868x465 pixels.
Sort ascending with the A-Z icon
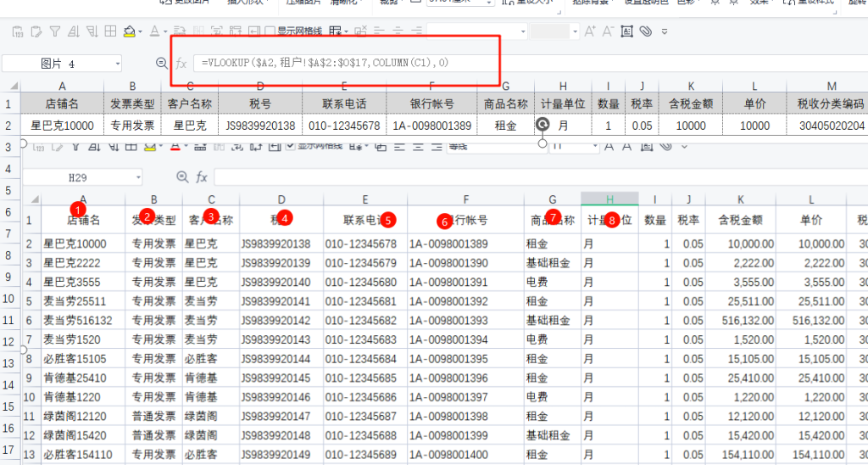[74, 31]
